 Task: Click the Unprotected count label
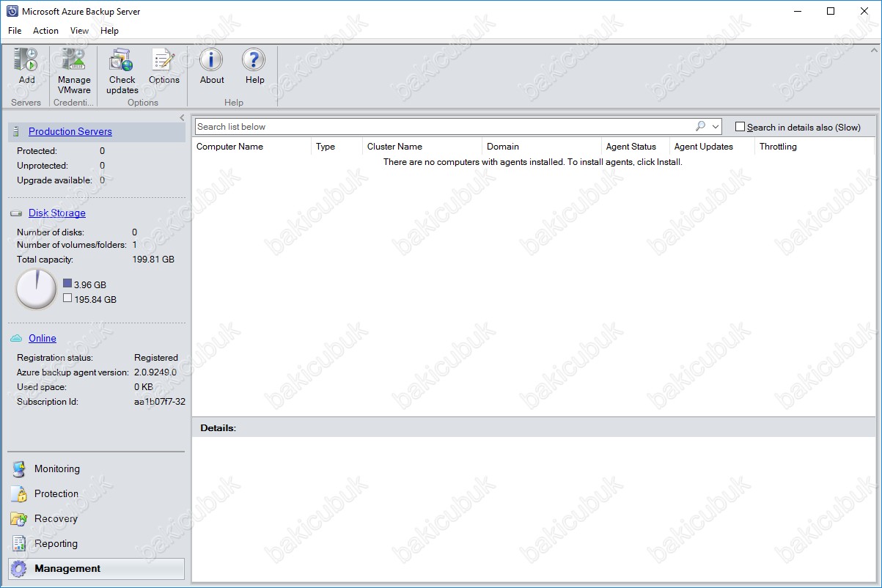point(43,166)
